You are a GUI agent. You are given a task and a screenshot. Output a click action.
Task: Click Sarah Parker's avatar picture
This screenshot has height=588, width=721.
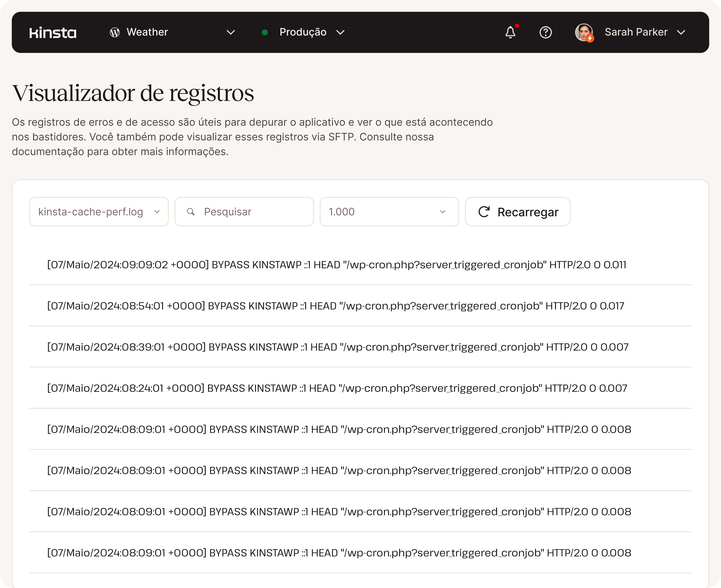[584, 33]
